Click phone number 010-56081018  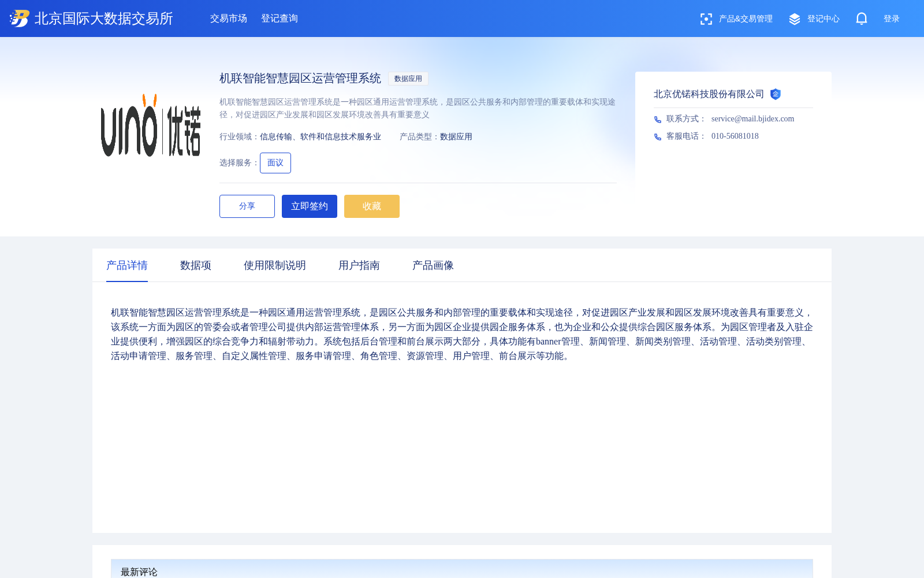tap(735, 136)
